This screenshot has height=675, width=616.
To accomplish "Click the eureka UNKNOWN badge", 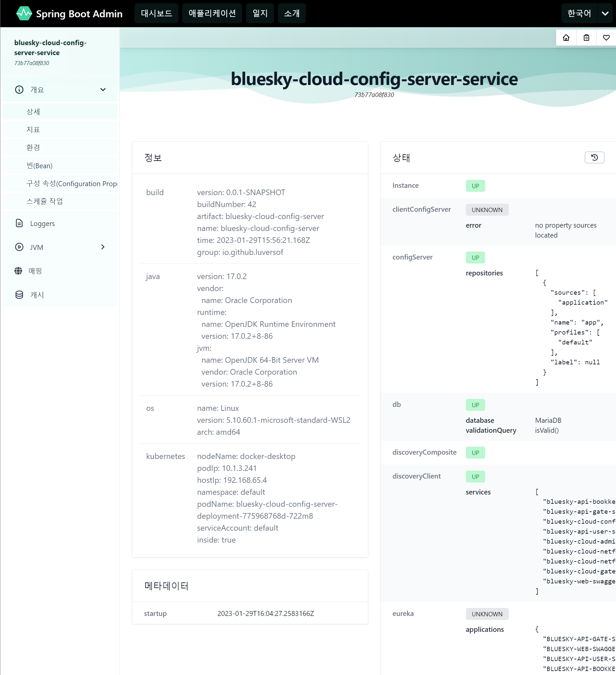I will [x=487, y=614].
